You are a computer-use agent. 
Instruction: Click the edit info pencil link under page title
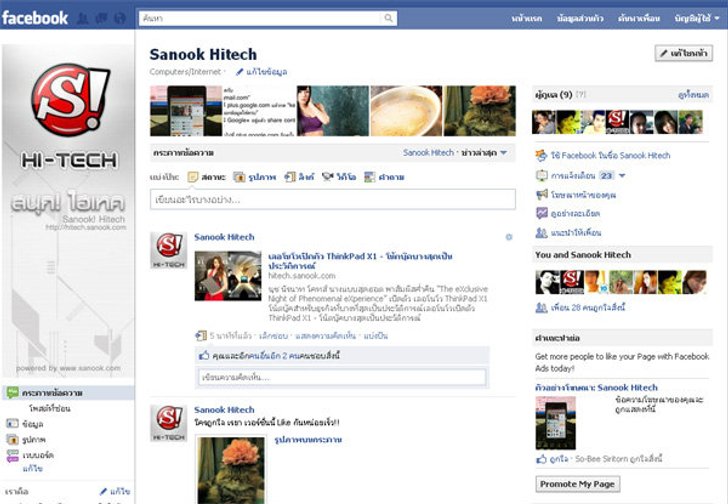tap(261, 72)
